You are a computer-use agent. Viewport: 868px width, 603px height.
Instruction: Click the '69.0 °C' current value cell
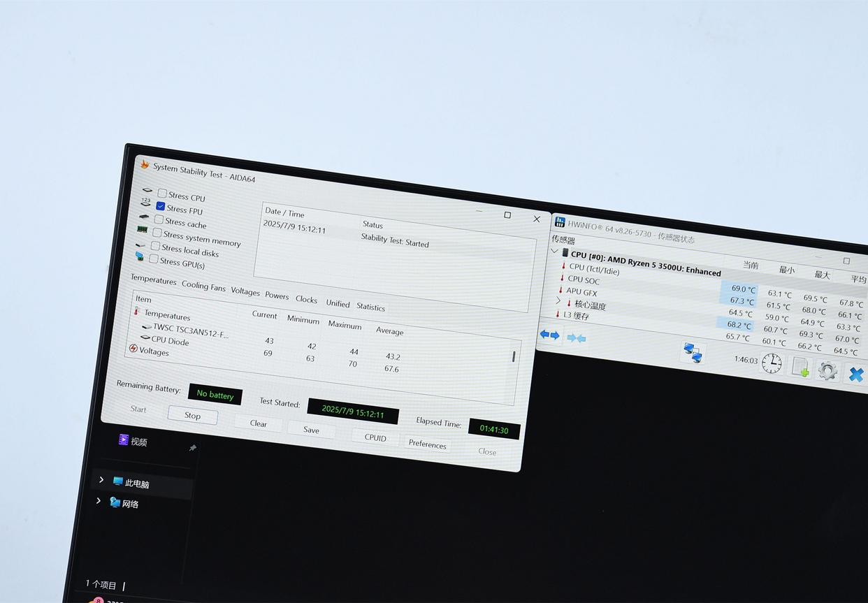click(x=739, y=288)
